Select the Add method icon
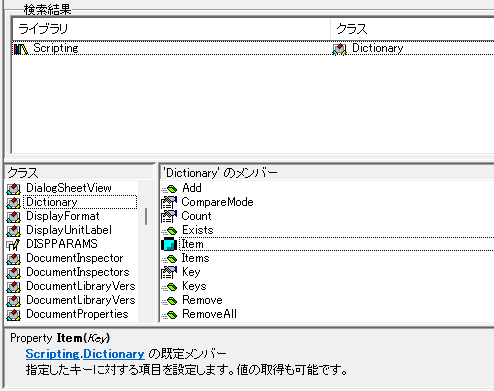This screenshot has width=494, height=391. tap(169, 189)
